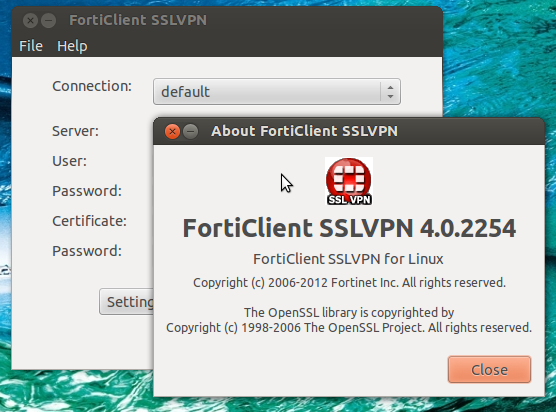Click the Fortinet Inc. copyright line
Viewport: 556px width, 412px height.
(349, 283)
